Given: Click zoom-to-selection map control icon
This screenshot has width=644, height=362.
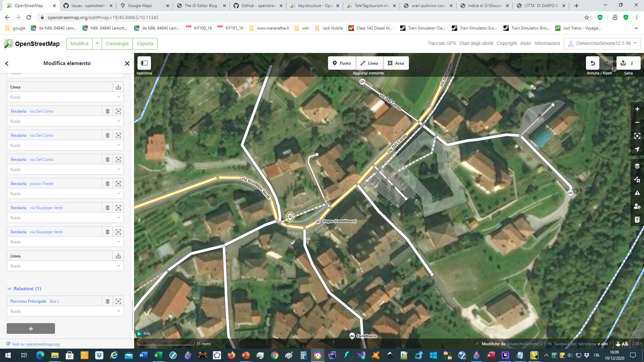Looking at the screenshot, I should [637, 136].
